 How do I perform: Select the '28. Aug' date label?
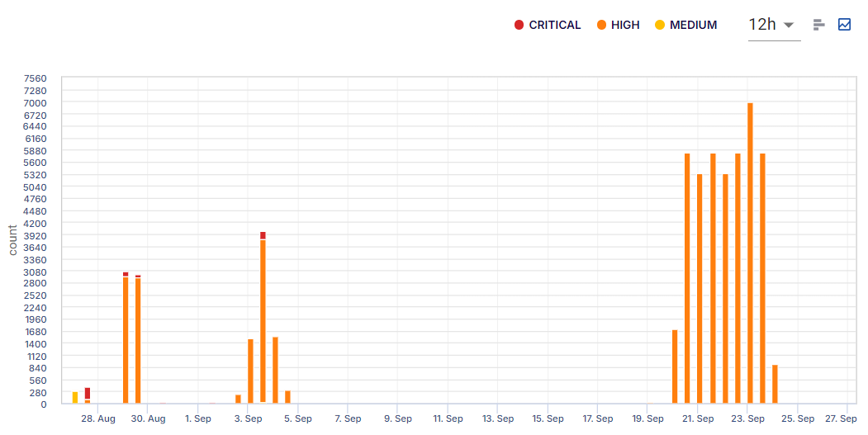[x=98, y=418]
